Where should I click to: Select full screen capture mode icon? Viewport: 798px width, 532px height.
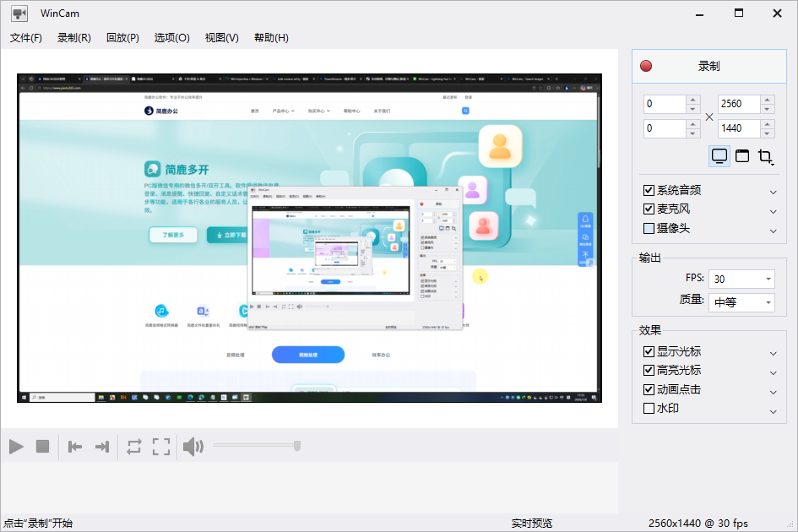(x=719, y=155)
